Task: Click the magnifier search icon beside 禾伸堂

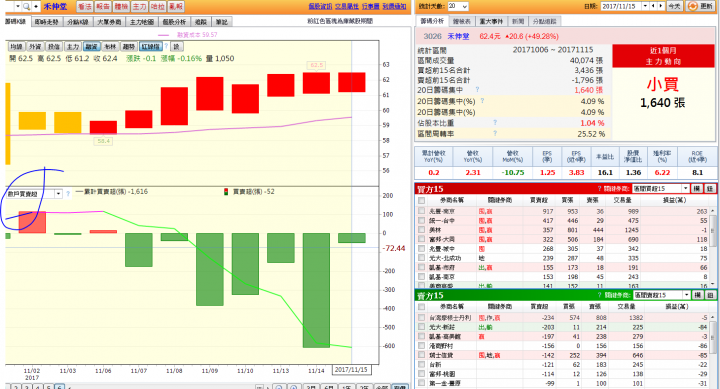Action: point(26,6)
